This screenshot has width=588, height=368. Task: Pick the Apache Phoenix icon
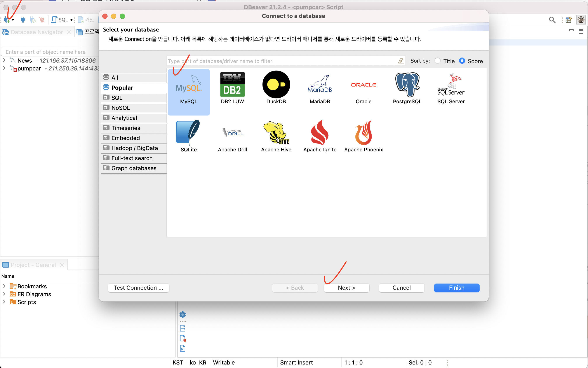pos(364,136)
